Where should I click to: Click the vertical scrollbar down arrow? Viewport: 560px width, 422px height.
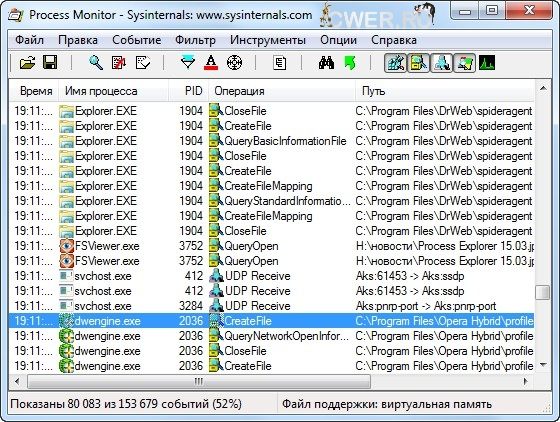[x=543, y=365]
